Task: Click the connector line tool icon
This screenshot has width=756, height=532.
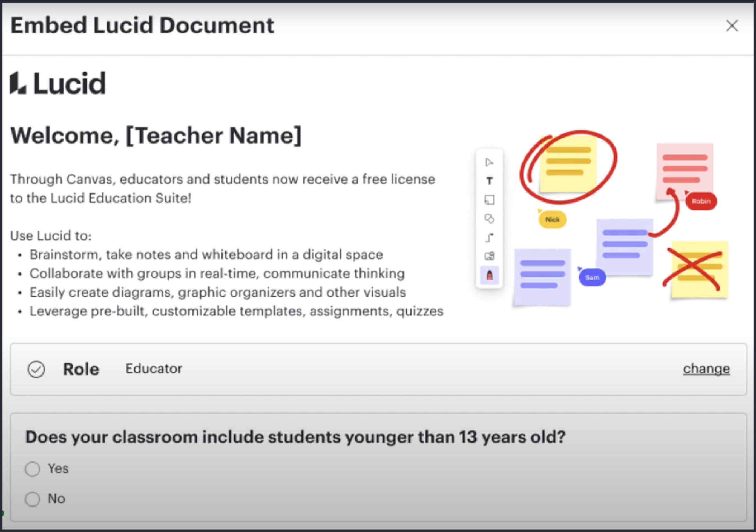Action: click(489, 237)
